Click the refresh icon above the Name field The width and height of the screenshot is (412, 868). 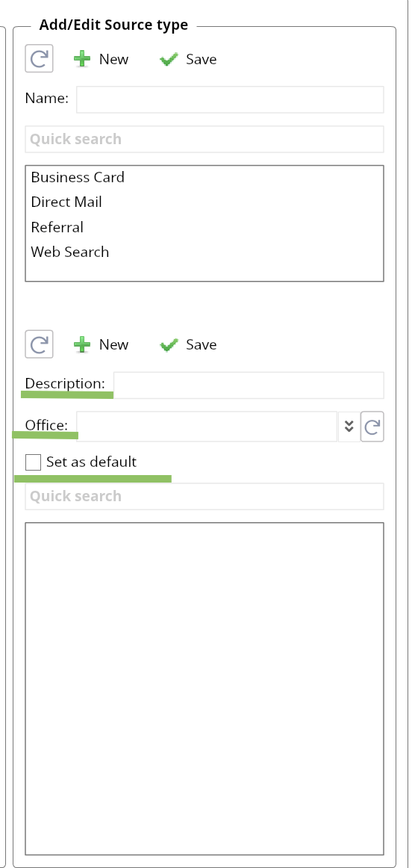(40, 59)
